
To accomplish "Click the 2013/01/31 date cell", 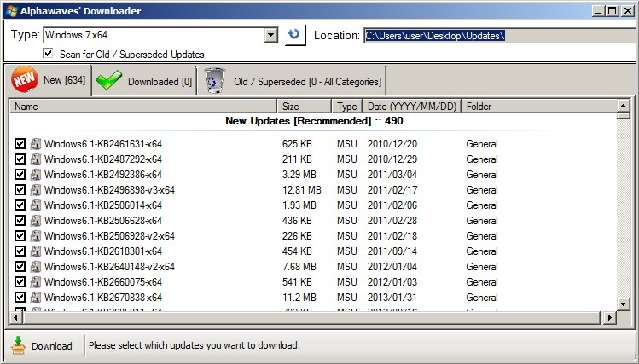I will pos(392,298).
